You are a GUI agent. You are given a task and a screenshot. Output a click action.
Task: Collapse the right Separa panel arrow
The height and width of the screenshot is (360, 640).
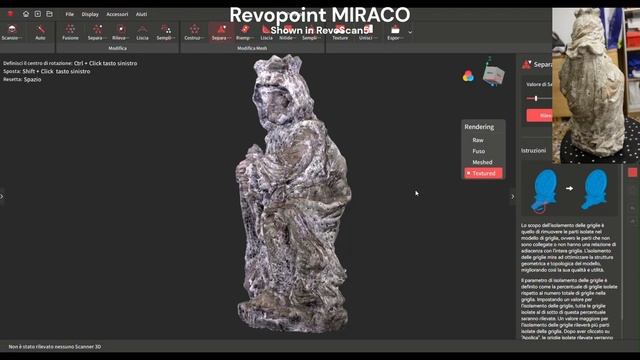(x=513, y=196)
